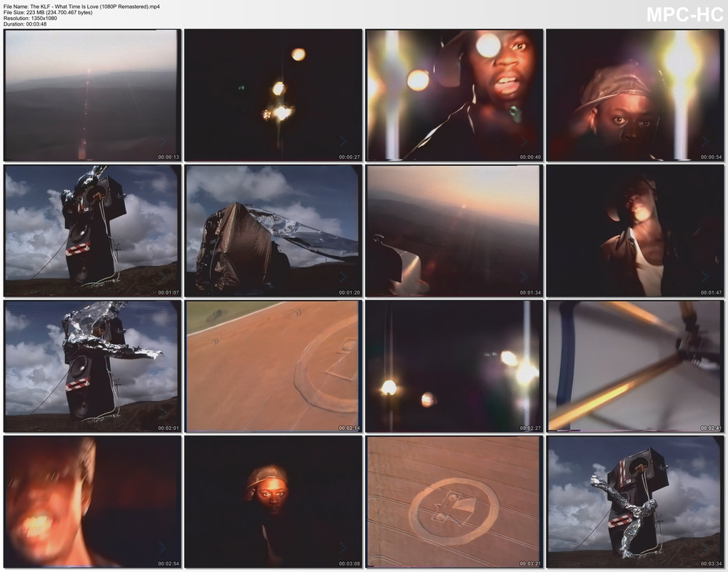The height and width of the screenshot is (572, 728).
Task: Click the 00:02:41 timestamp label
Action: (712, 428)
